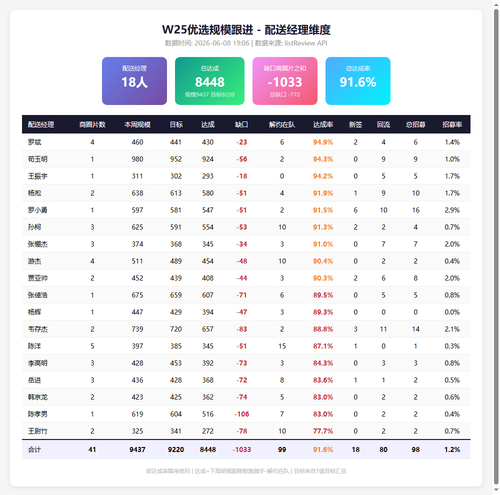Image resolution: width=500 pixels, height=495 pixels.
Task: Click the 回流 column header
Action: [x=383, y=125]
